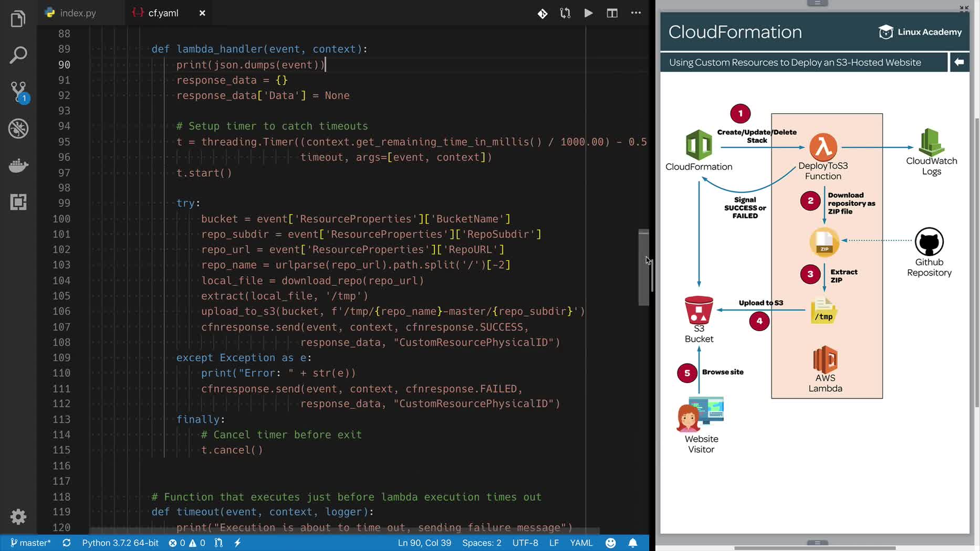
Task: Open the Explorer view in activity bar
Action: (x=18, y=19)
